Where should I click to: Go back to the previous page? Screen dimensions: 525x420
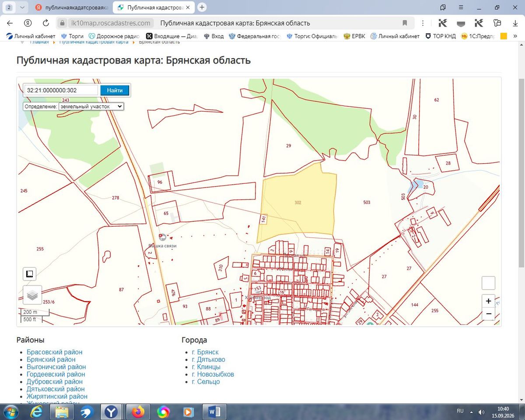(x=10, y=23)
